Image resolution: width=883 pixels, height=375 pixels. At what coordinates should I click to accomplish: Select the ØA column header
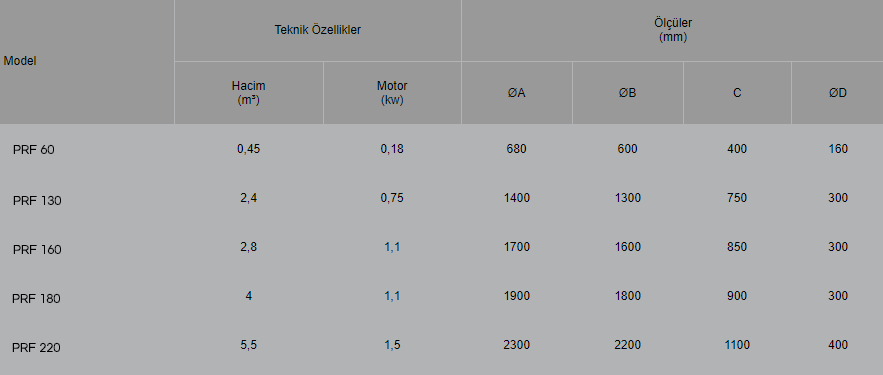pyautogui.click(x=516, y=93)
